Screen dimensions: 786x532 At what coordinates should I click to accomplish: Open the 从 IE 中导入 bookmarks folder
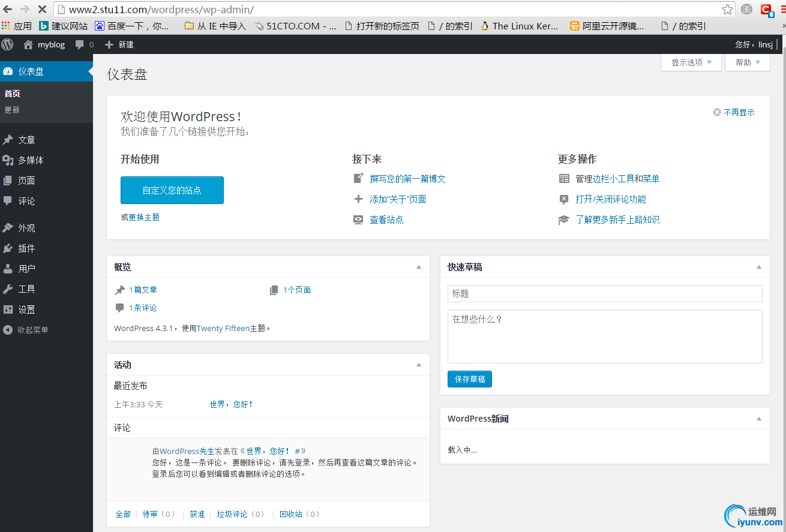[215, 26]
